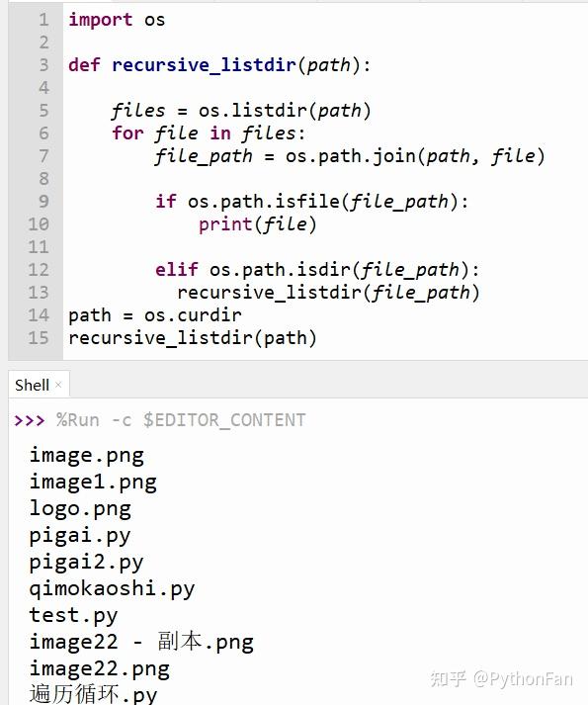
Task: Click the %Run -c $EDITOR_CONTENT command in Shell
Action: tap(181, 420)
